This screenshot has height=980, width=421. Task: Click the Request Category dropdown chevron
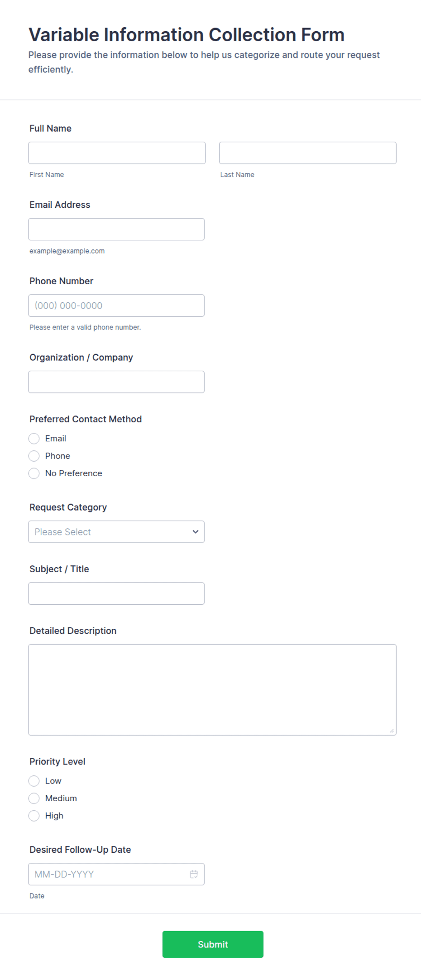coord(196,532)
